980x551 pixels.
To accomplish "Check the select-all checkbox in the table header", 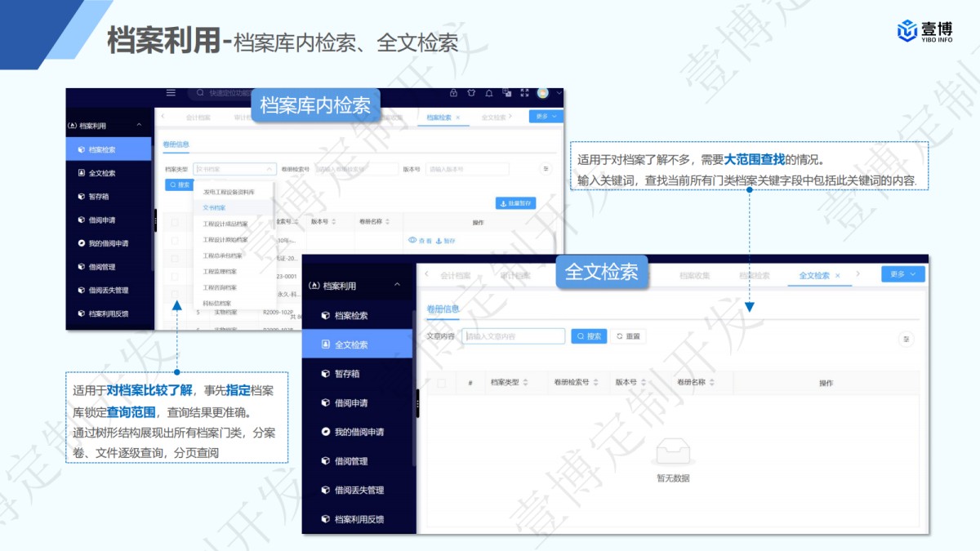I will (176, 221).
